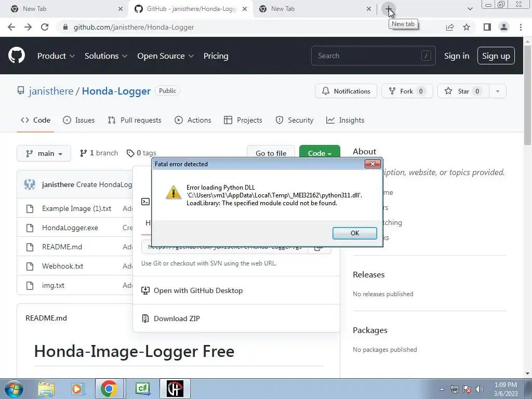This screenshot has height=399, width=532.
Task: Select the Code repository tab
Action: point(35,120)
